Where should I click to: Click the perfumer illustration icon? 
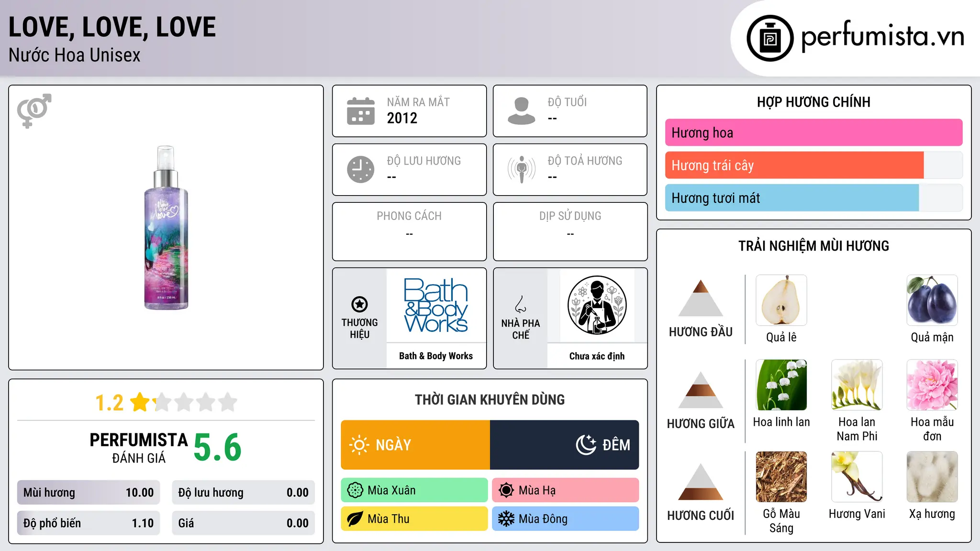(597, 305)
